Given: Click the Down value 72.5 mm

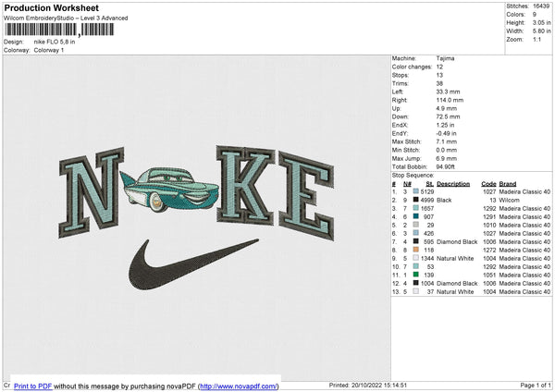Looking at the screenshot, I should pos(448,116).
